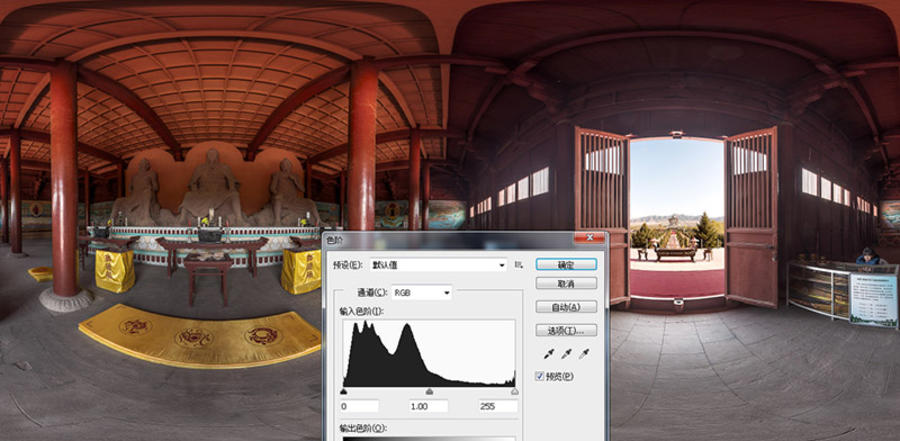Click the 确定 button
This screenshot has width=900, height=441.
pyautogui.click(x=566, y=264)
